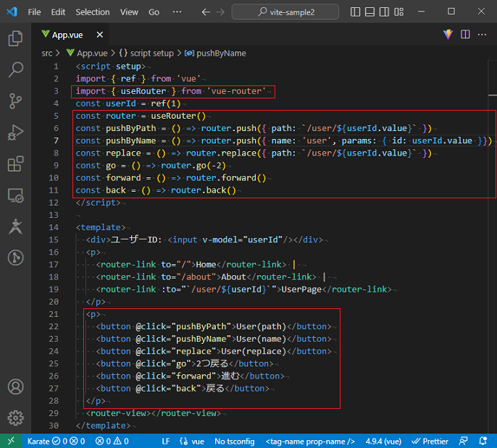
Task: Click pushByPath identifier on line 6
Action: pyautogui.click(x=130, y=128)
